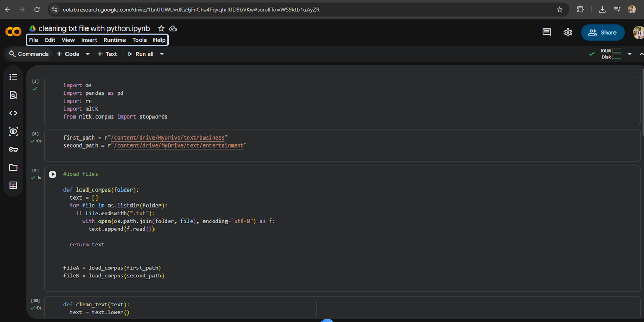Click 'fileB = load_corpus(second_path)' line

pos(114,276)
